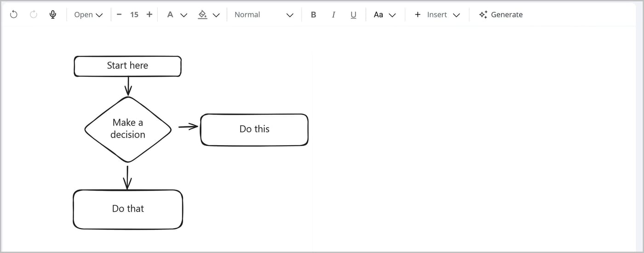Click the Generate AI button
The image size is (644, 253).
pyautogui.click(x=501, y=15)
